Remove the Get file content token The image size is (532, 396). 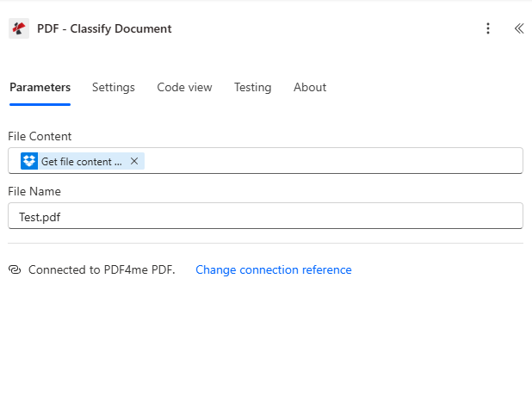134,161
